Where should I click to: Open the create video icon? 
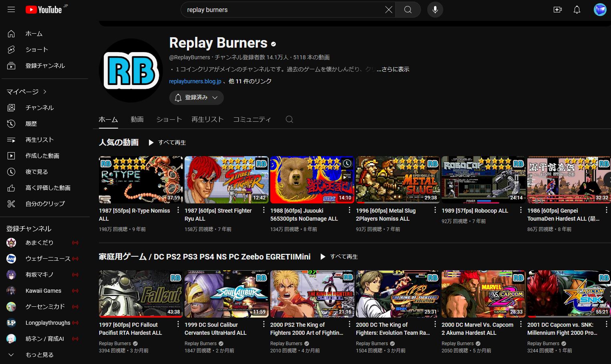558,10
